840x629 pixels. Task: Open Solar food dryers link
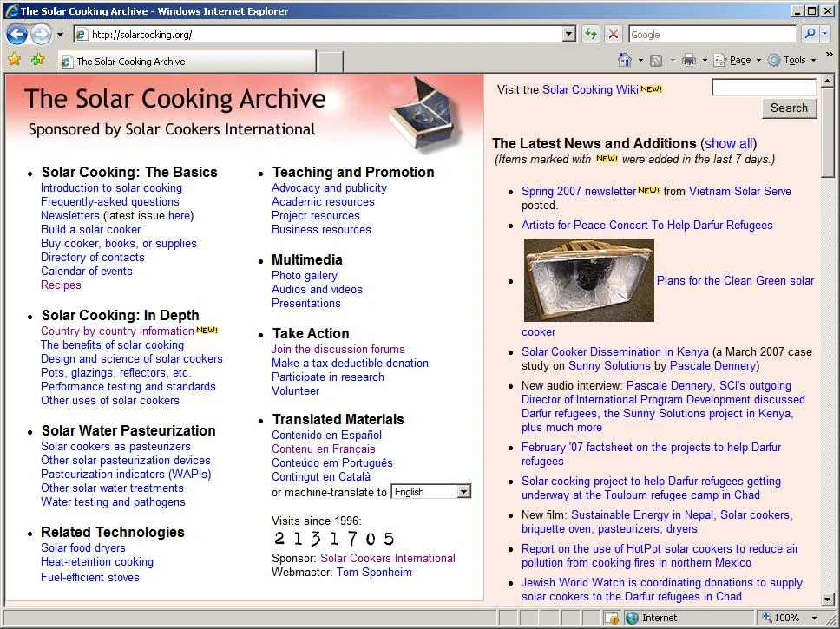pyautogui.click(x=83, y=548)
